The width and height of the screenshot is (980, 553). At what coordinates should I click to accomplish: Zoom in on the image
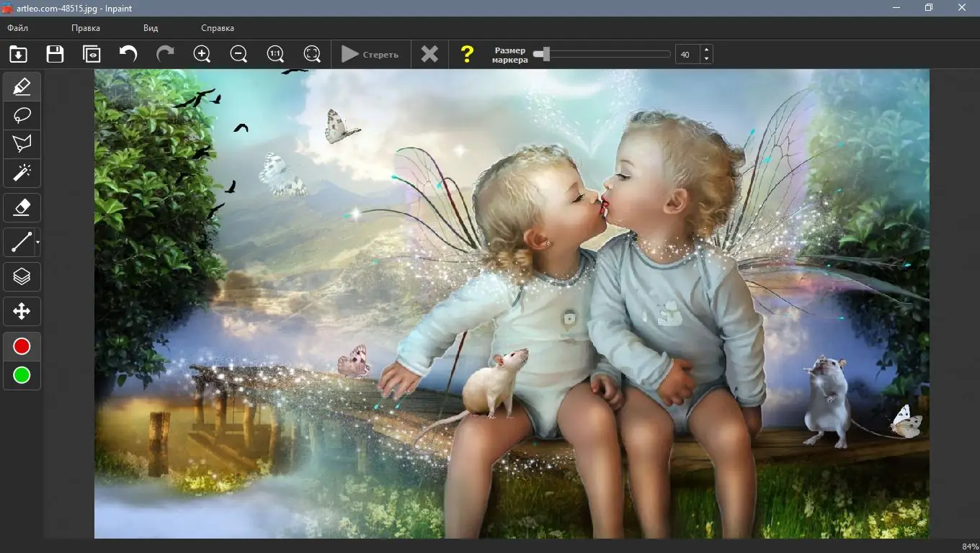tap(202, 54)
